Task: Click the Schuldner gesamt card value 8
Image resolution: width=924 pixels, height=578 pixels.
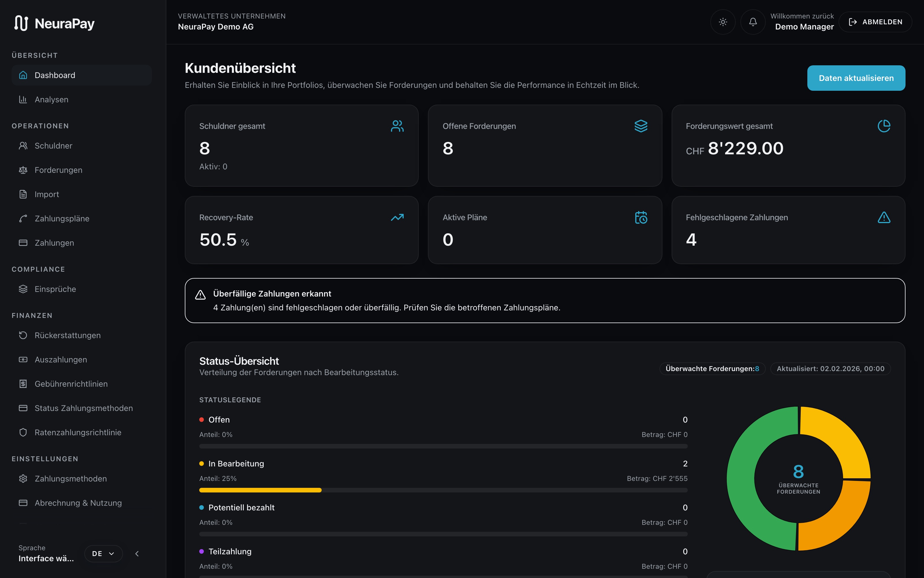Action: (205, 148)
